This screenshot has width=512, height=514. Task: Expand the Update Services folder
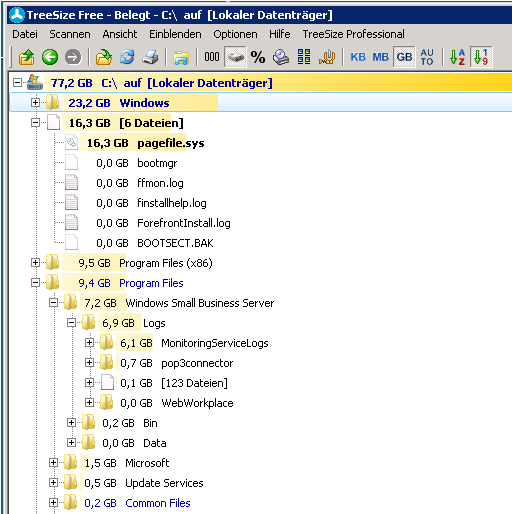[53, 483]
